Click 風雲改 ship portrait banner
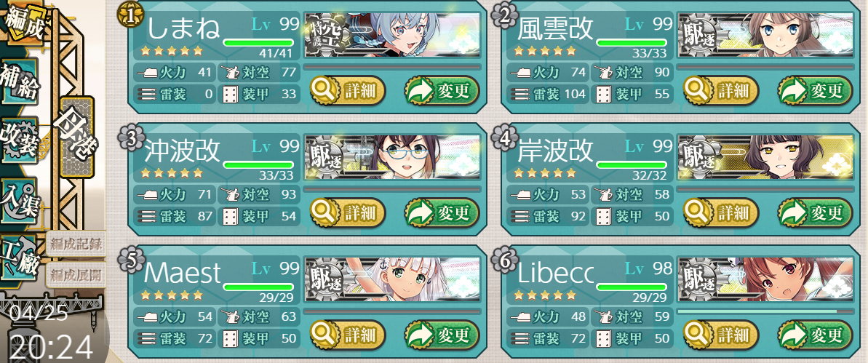 click(765, 35)
